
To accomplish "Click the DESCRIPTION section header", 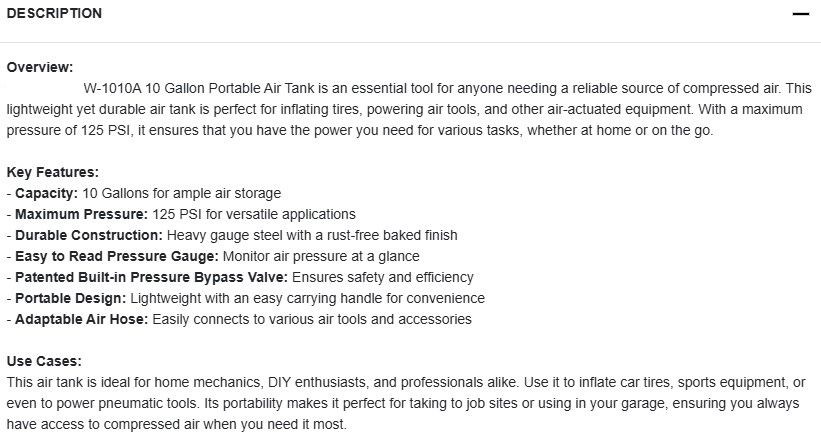I will pos(54,14).
